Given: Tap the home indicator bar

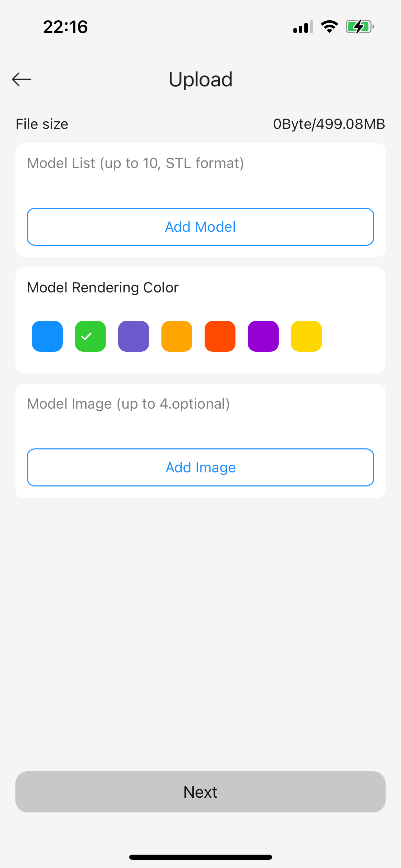Looking at the screenshot, I should (x=200, y=857).
